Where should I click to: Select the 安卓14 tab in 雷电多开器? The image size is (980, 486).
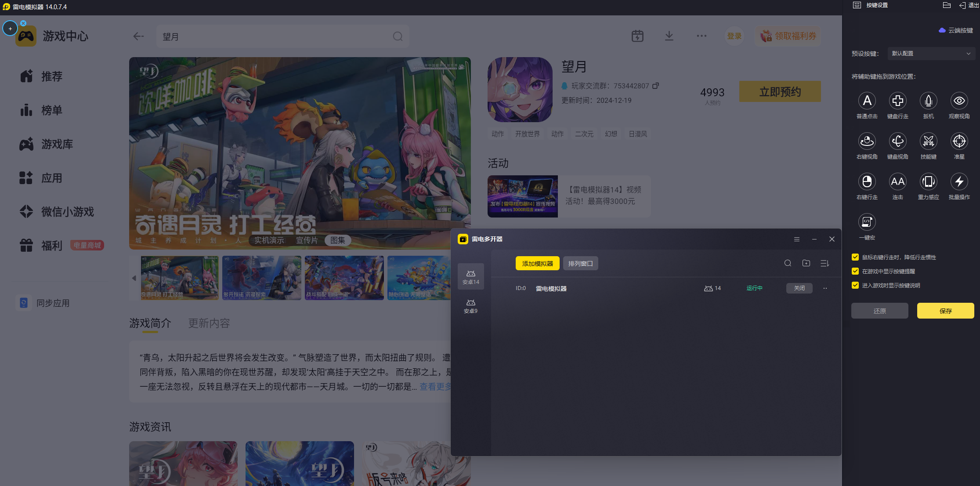click(x=471, y=276)
